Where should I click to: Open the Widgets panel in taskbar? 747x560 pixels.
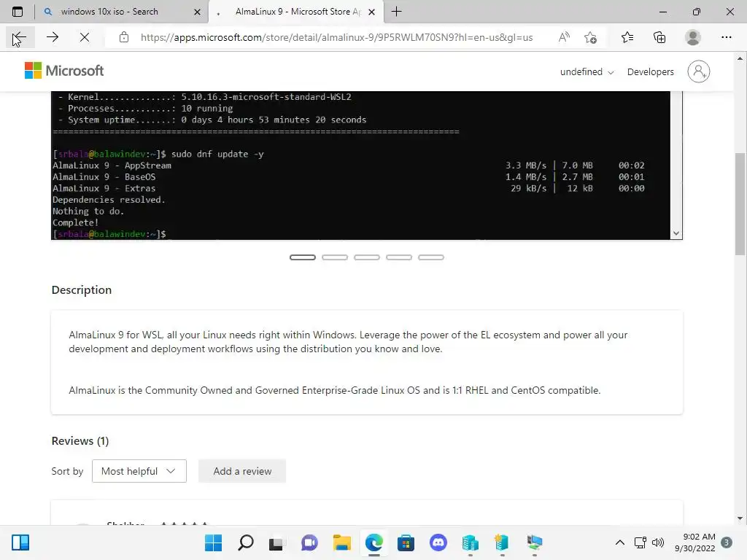coord(20,542)
